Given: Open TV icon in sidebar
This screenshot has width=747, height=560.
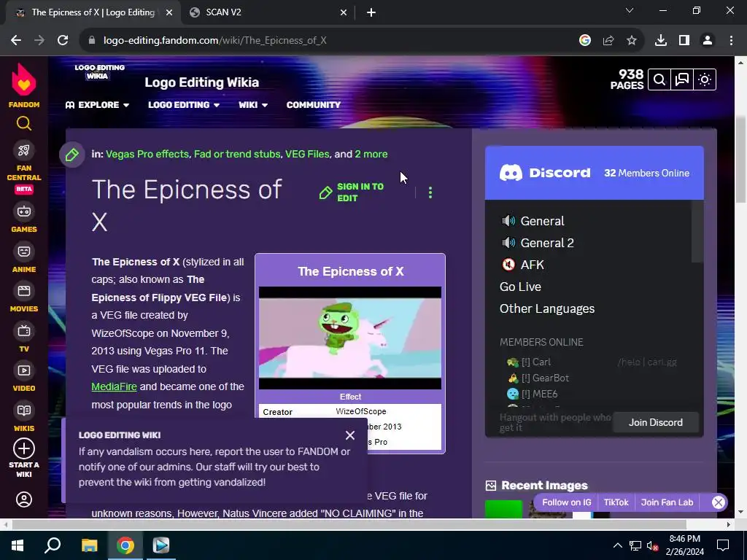Looking at the screenshot, I should [24, 330].
